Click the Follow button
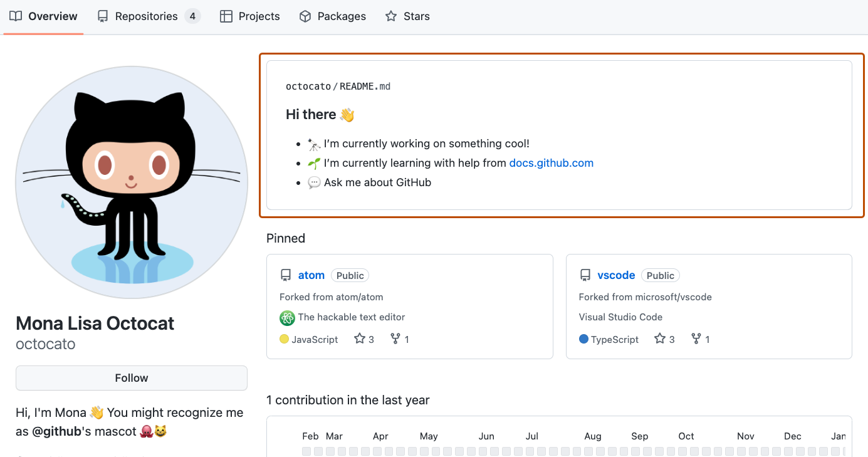Viewport: 868px width, 457px height. (131, 377)
